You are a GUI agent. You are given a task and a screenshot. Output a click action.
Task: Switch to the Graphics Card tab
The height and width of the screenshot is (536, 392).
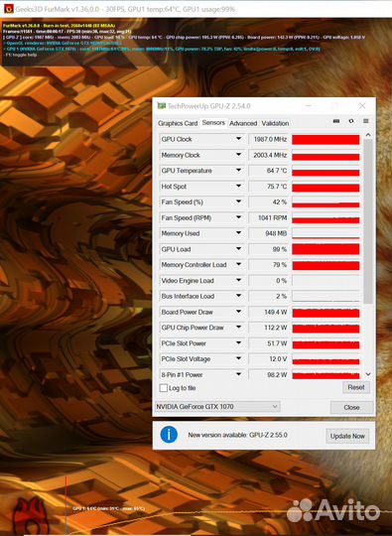tap(178, 123)
